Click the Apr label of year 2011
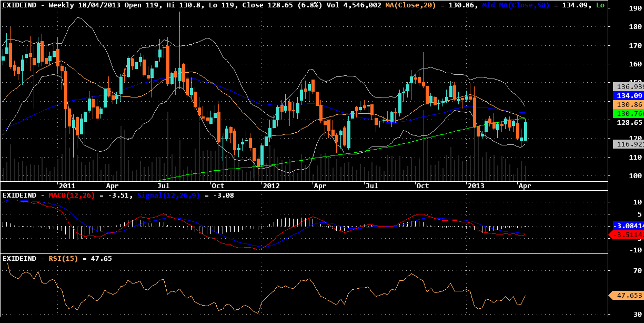 112,186
